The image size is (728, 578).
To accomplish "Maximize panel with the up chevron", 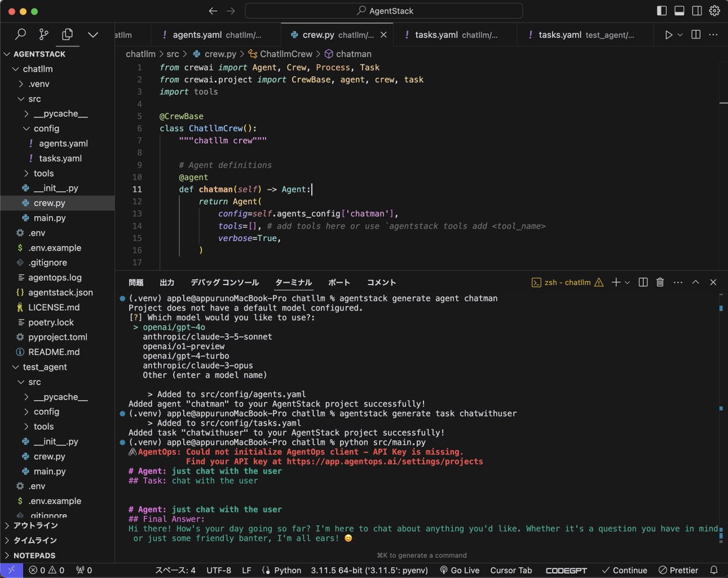I will point(696,282).
